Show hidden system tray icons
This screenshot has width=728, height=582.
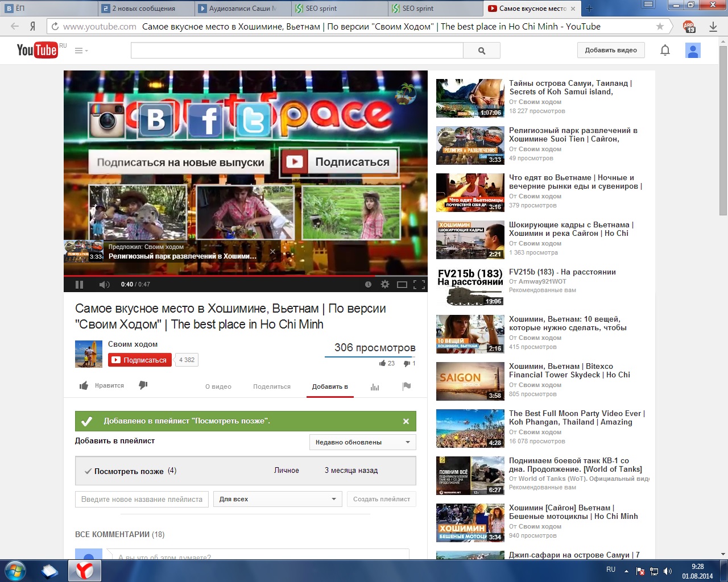(626, 571)
